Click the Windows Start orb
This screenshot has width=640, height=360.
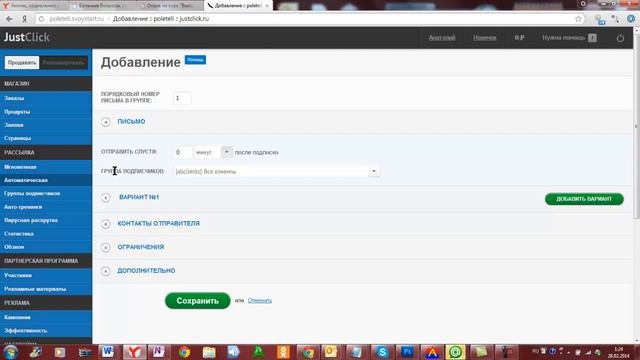11,352
